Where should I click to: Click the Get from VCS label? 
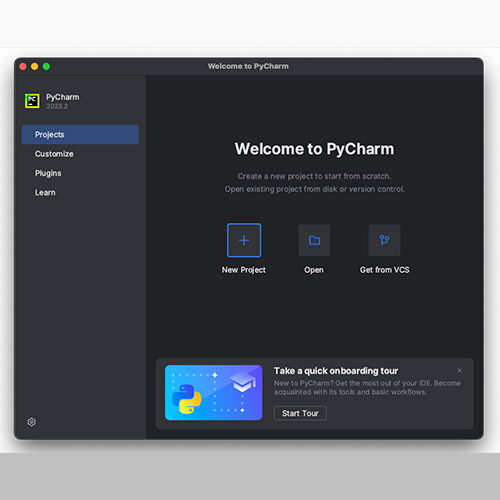coord(384,270)
